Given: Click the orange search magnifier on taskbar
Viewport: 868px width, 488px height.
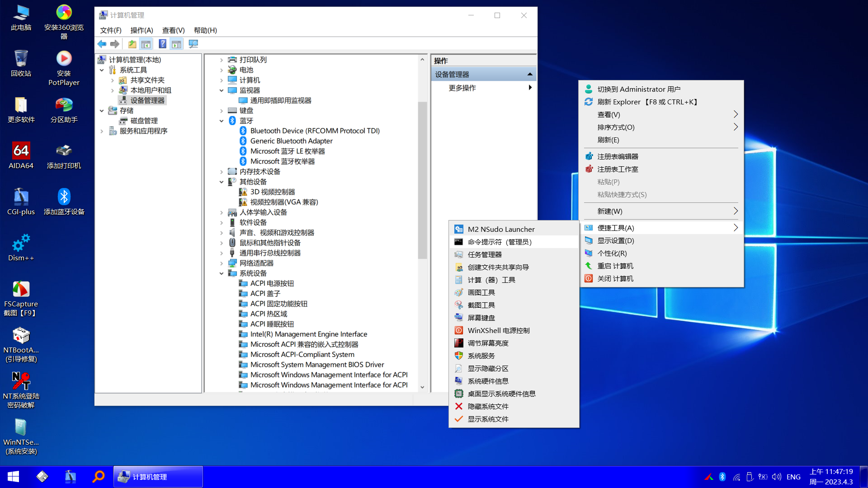Looking at the screenshot, I should click(99, 477).
